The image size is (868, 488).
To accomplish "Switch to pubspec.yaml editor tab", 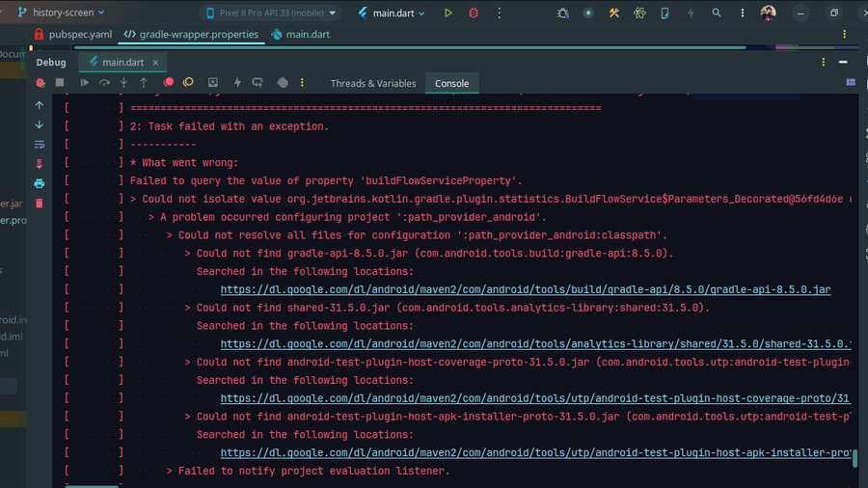I will (73, 35).
